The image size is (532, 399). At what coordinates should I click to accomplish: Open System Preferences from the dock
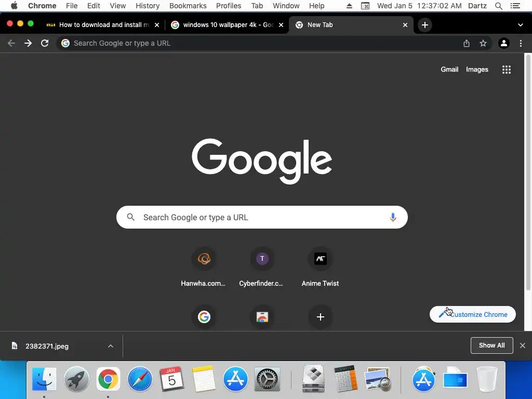pos(267,379)
